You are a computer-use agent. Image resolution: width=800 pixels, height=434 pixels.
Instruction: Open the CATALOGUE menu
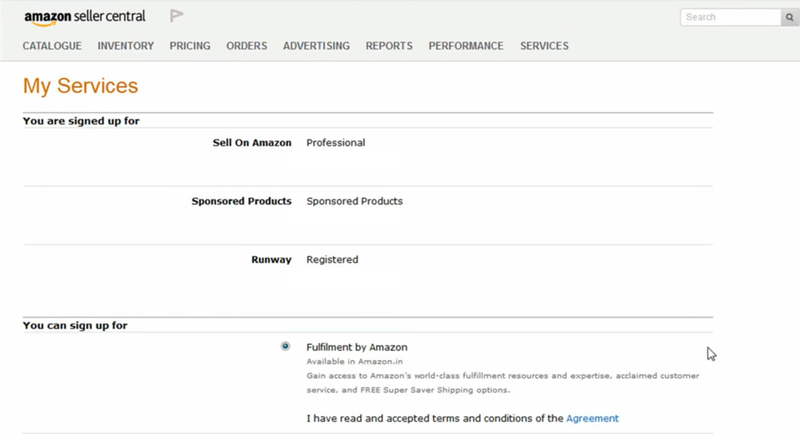click(x=52, y=46)
